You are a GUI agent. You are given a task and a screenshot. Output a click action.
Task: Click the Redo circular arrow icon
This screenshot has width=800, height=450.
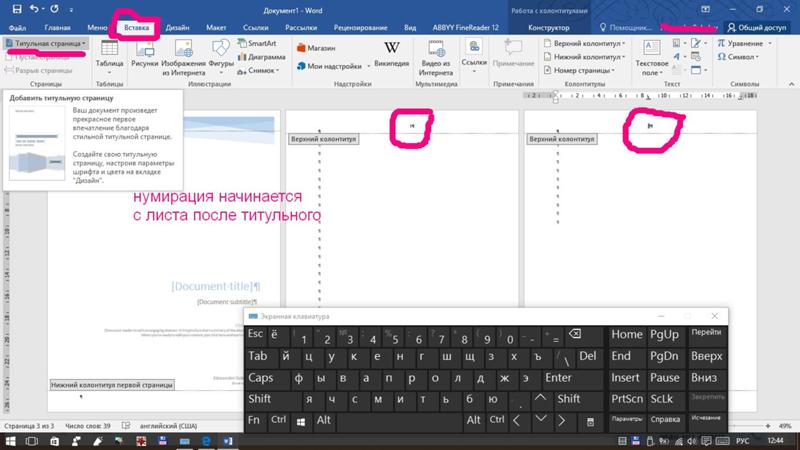55,9
